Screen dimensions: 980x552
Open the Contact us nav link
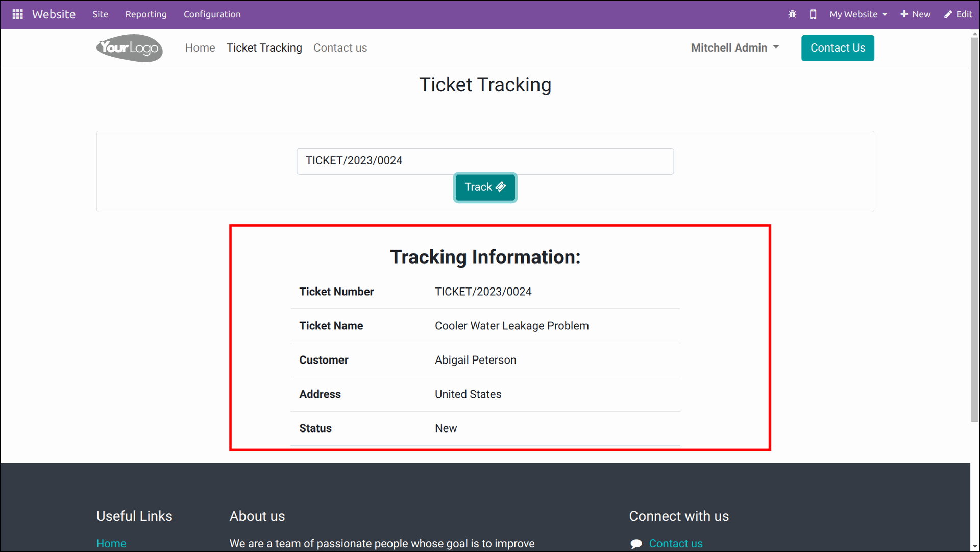point(340,47)
